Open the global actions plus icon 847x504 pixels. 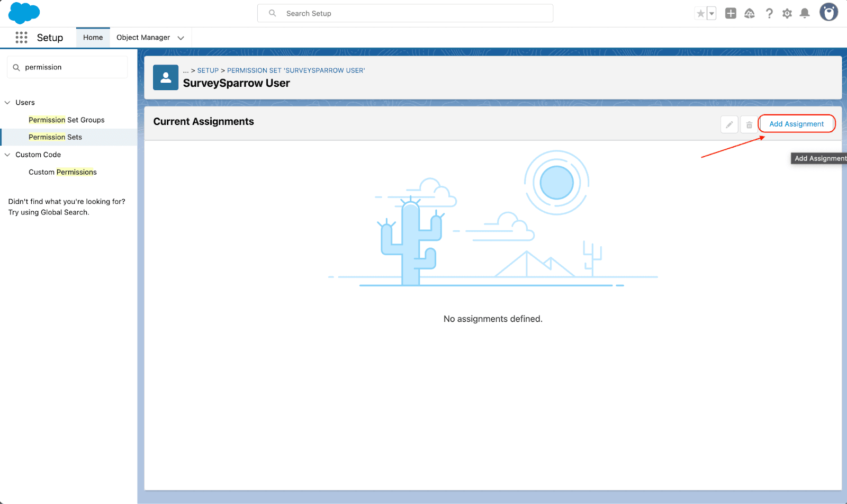(x=731, y=14)
